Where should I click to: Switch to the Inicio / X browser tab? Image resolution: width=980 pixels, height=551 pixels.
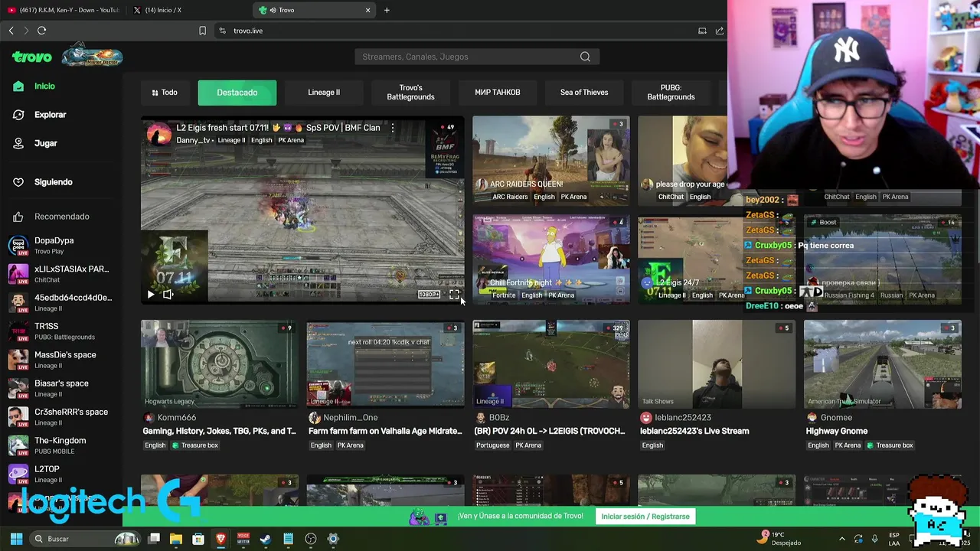[188, 10]
